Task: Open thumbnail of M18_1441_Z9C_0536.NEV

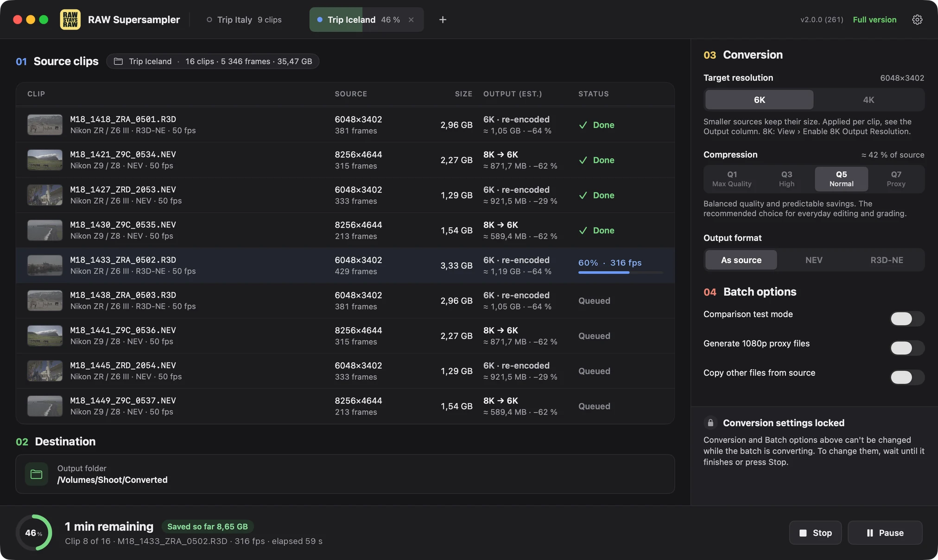Action: click(44, 336)
